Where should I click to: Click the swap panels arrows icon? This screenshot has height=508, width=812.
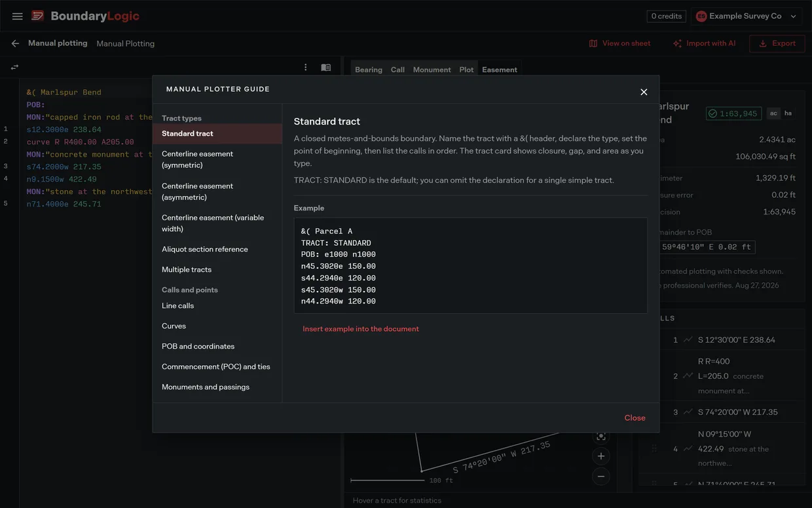coord(14,67)
